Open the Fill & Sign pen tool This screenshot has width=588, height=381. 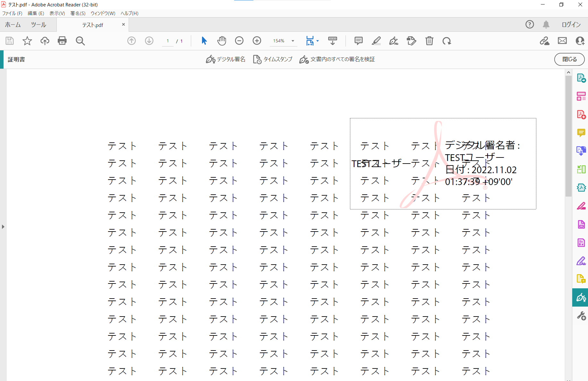coord(394,41)
